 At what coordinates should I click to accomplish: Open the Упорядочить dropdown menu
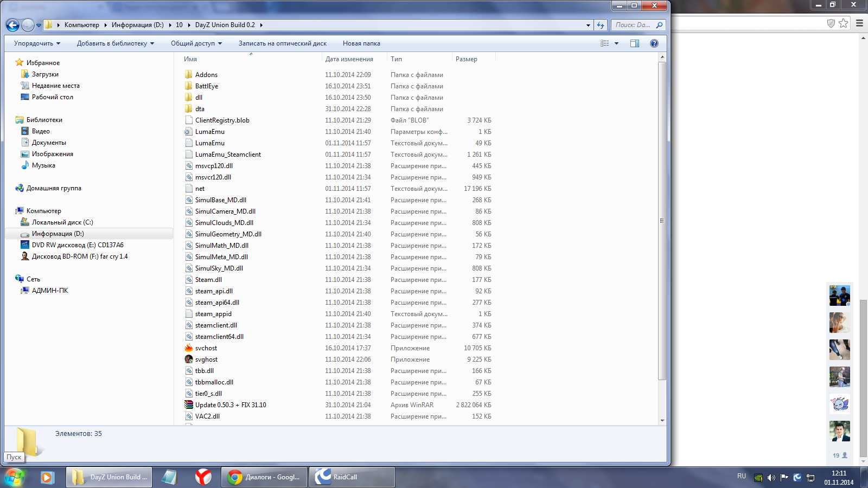click(x=37, y=43)
